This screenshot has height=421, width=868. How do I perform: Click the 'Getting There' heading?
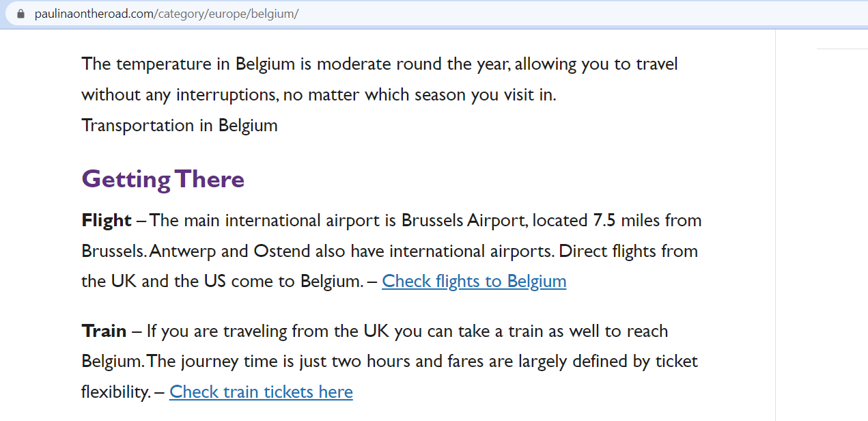pyautogui.click(x=163, y=178)
